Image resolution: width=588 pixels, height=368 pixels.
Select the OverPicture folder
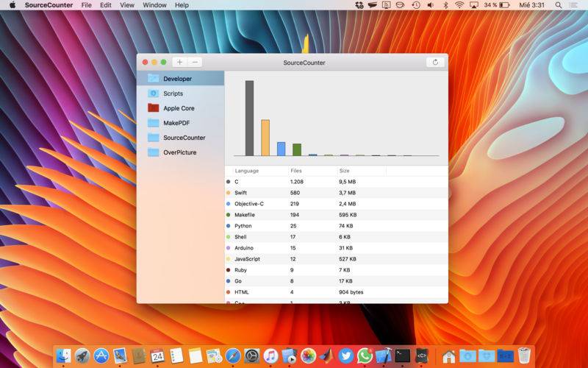point(180,152)
